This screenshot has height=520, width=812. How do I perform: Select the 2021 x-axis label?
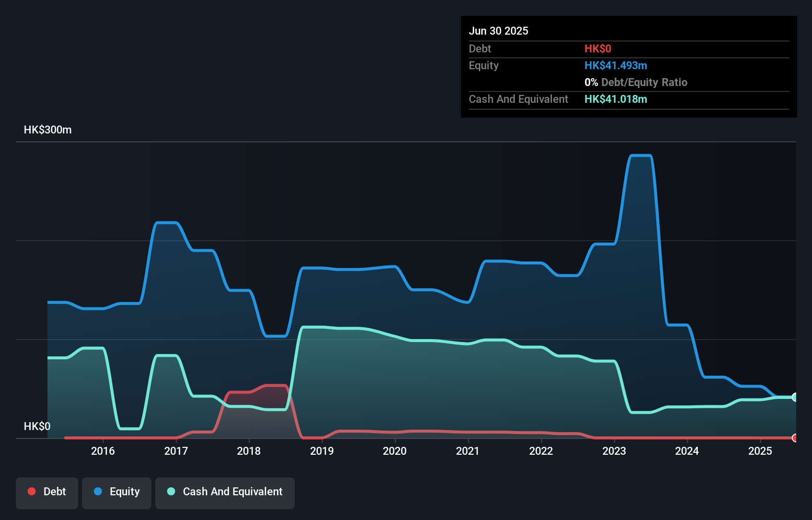tap(468, 451)
